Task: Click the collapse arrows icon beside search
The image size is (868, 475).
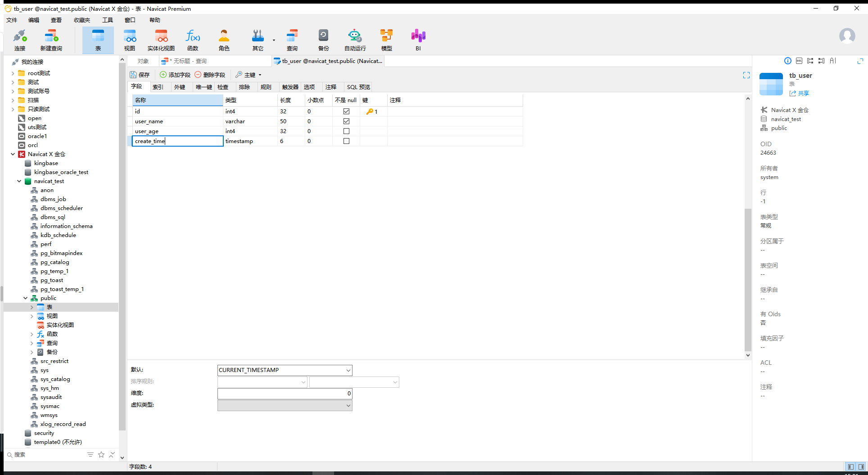Action: click(112, 455)
